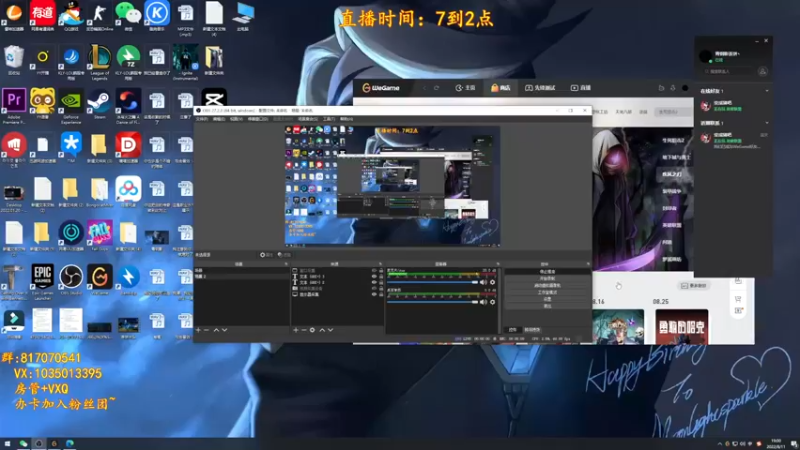Move source down in OBS Sources panel

coord(331,330)
